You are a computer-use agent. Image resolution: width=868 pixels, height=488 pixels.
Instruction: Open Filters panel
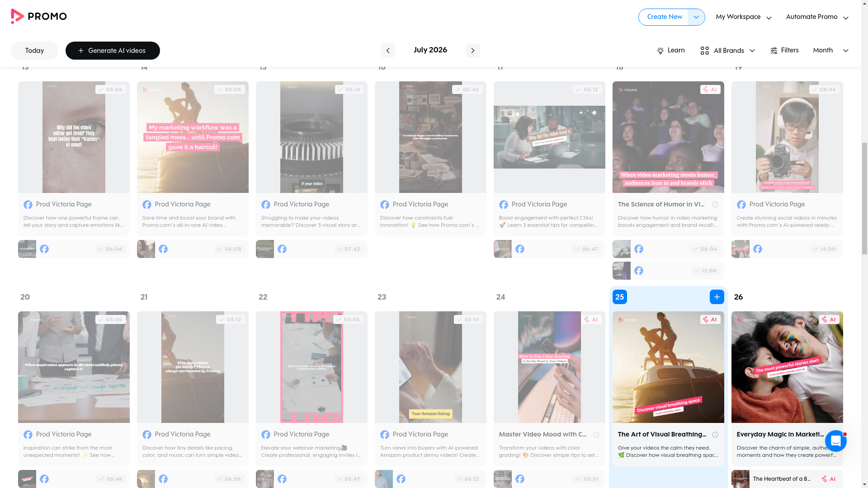pos(784,51)
